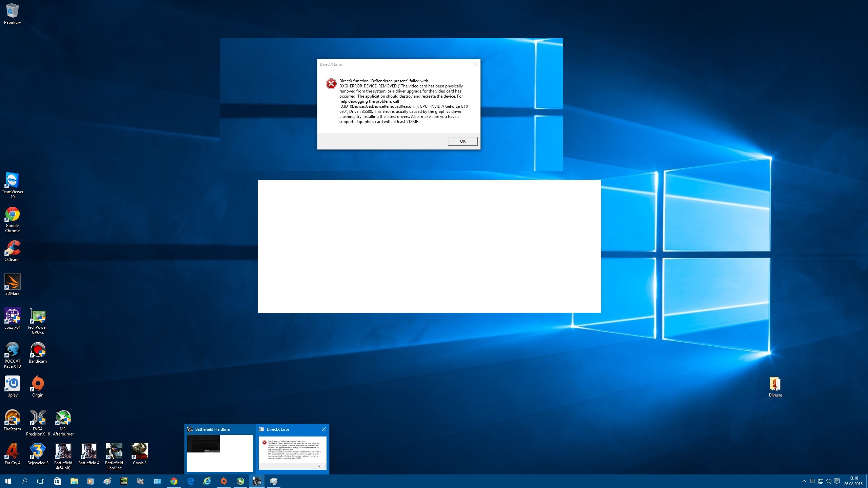The height and width of the screenshot is (488, 868).
Task: Select the Bandicam desktop shortcut
Action: (x=38, y=352)
